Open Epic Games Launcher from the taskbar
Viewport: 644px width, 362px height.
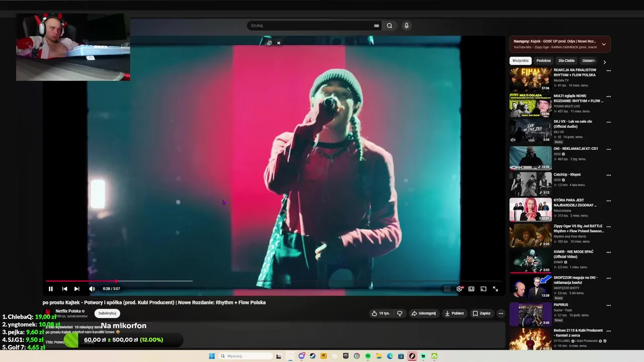(346, 356)
